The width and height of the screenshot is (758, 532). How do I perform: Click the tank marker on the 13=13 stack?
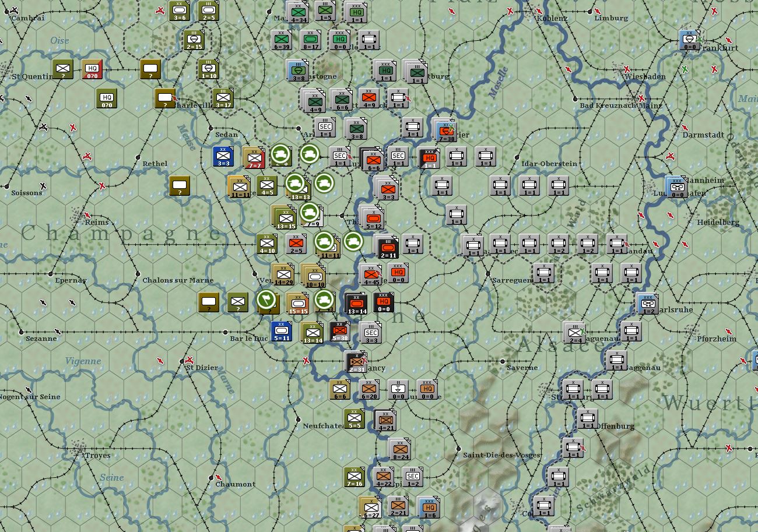pos(296,183)
